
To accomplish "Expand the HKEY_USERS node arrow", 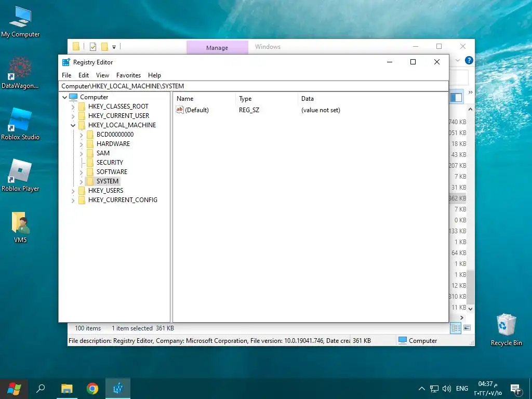I will (73, 191).
